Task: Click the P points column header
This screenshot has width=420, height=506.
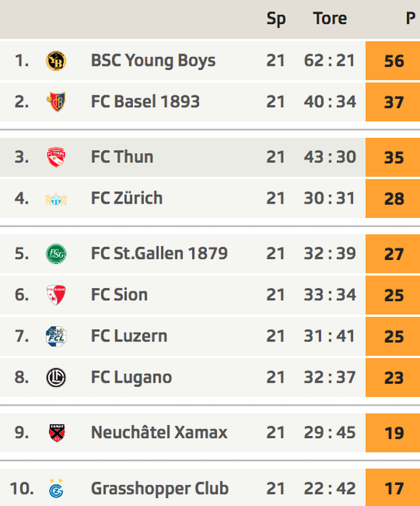Action: click(411, 18)
